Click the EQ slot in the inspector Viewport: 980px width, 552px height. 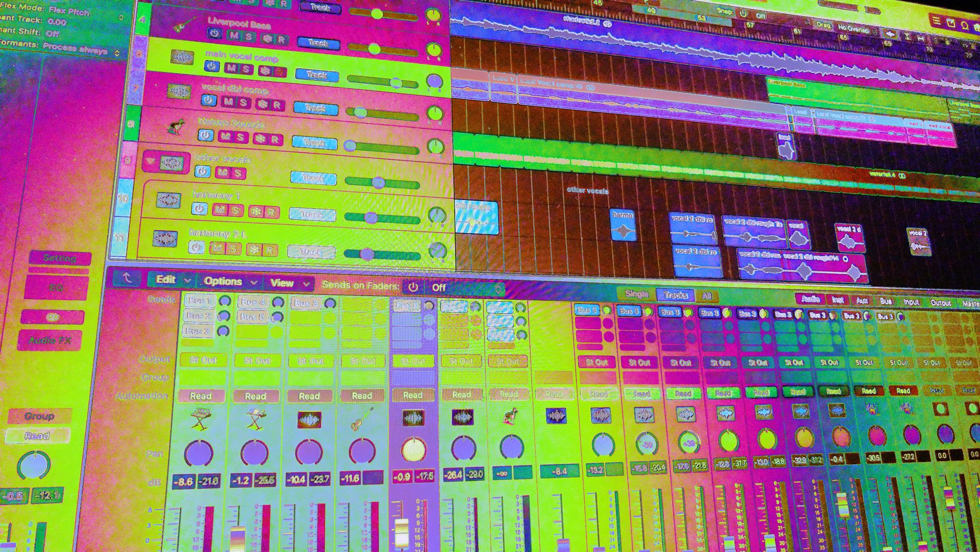[x=56, y=288]
